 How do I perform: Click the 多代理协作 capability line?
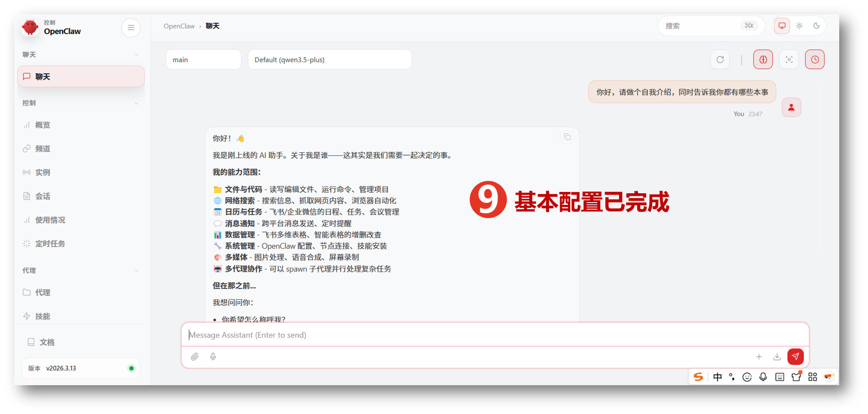pyautogui.click(x=302, y=269)
